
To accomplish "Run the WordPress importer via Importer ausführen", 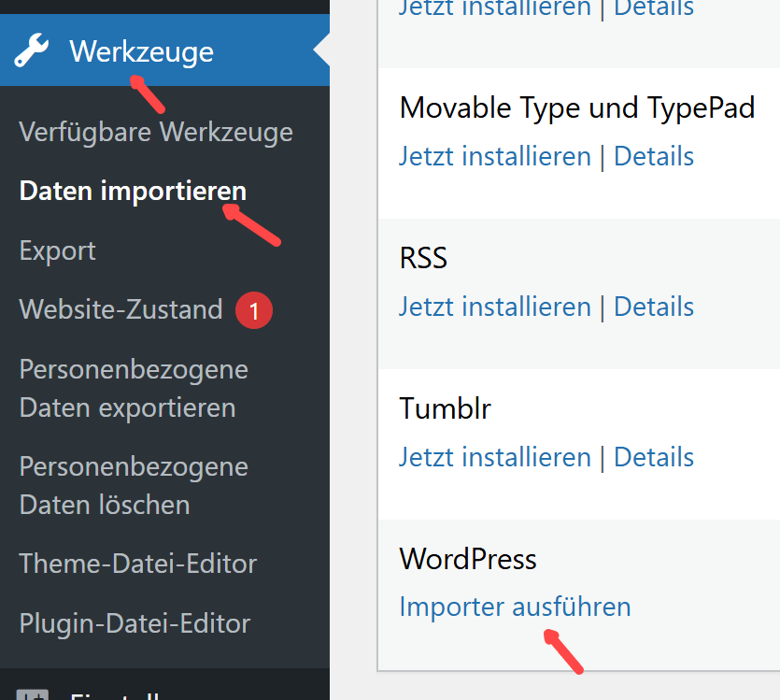I will click(515, 607).
